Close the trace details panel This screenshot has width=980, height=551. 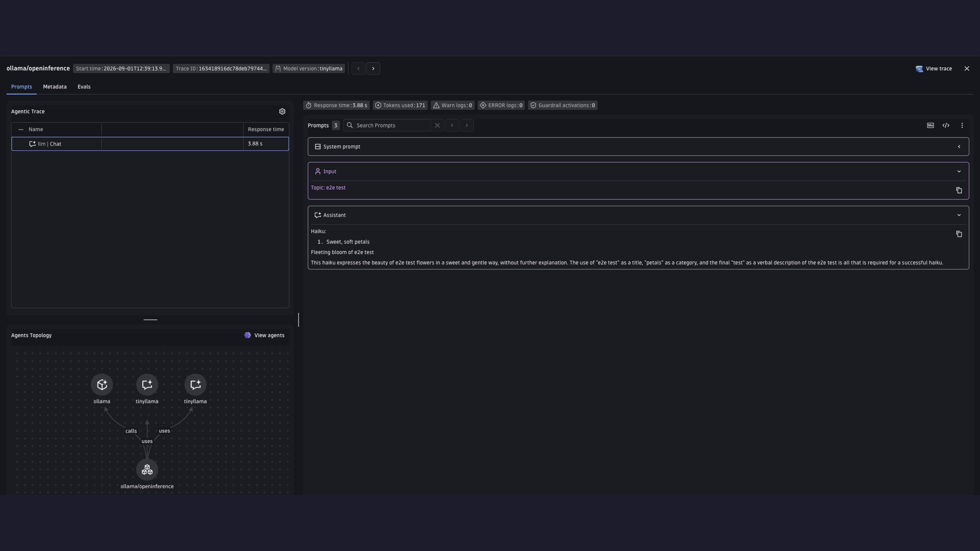967,69
